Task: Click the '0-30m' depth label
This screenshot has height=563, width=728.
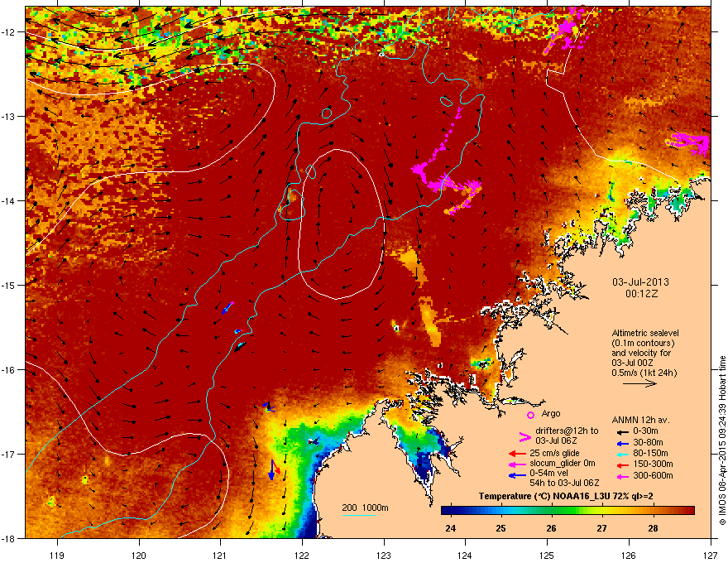Action: pyautogui.click(x=645, y=431)
